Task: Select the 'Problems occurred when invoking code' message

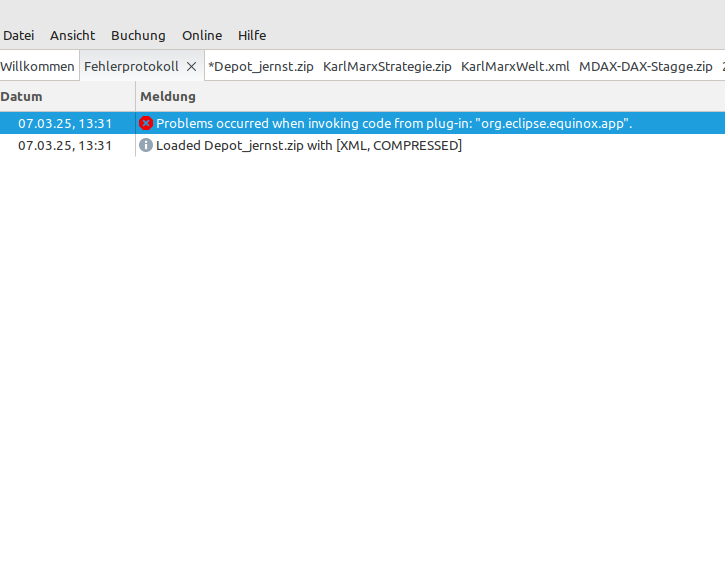Action: point(394,123)
